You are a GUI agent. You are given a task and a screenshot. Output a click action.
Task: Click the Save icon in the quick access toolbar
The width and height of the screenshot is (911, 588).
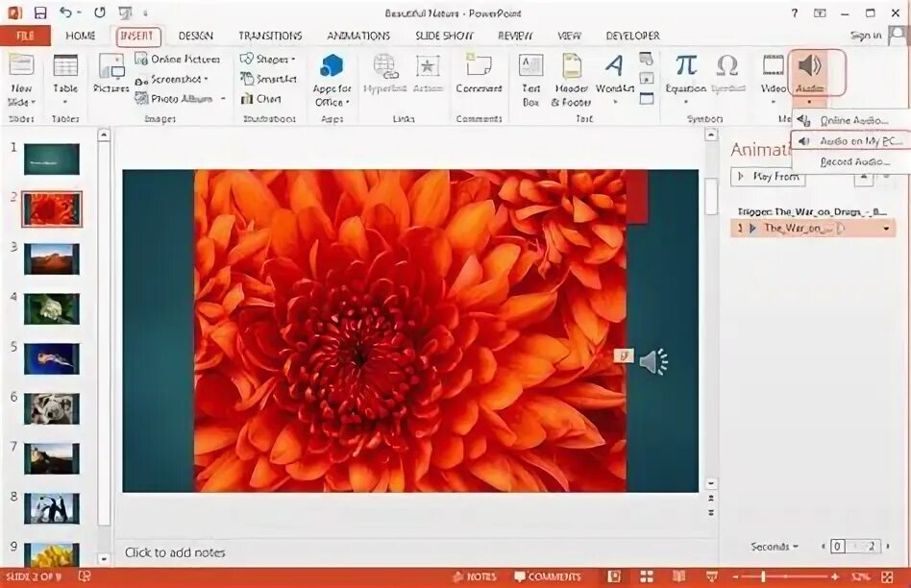40,12
